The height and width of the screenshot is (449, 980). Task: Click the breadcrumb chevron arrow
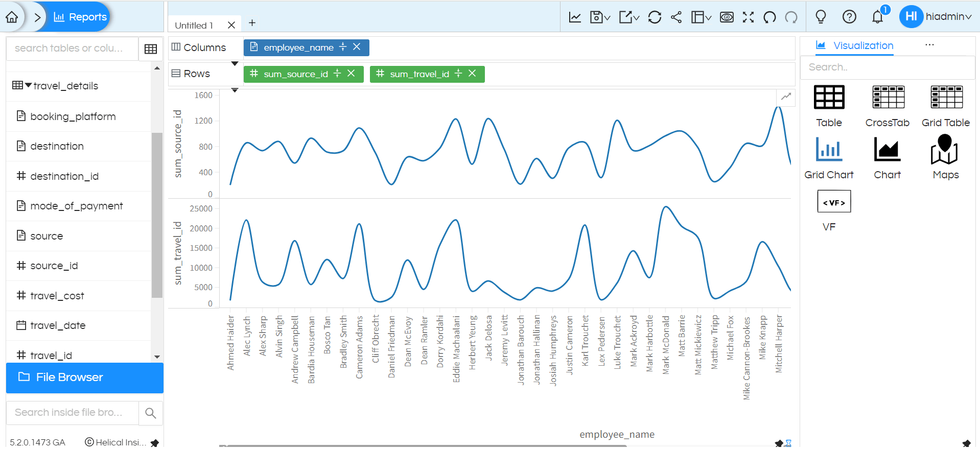37,17
